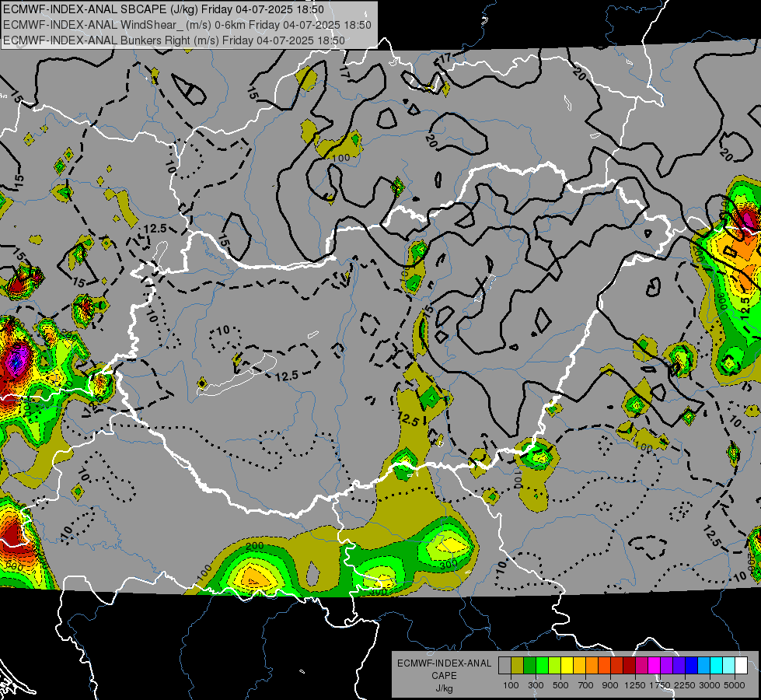Click the pale cyan swatch before 5000
The width and height of the screenshot is (761, 700).
pos(728,666)
